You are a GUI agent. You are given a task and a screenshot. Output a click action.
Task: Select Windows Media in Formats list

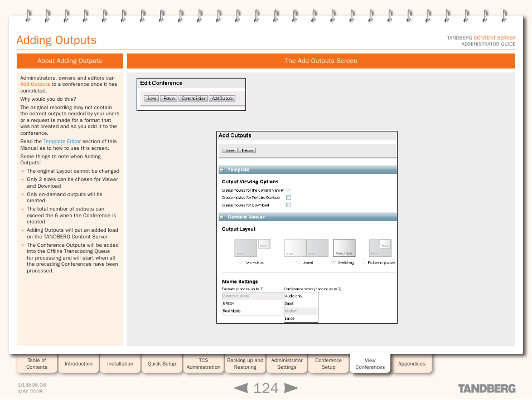252,296
